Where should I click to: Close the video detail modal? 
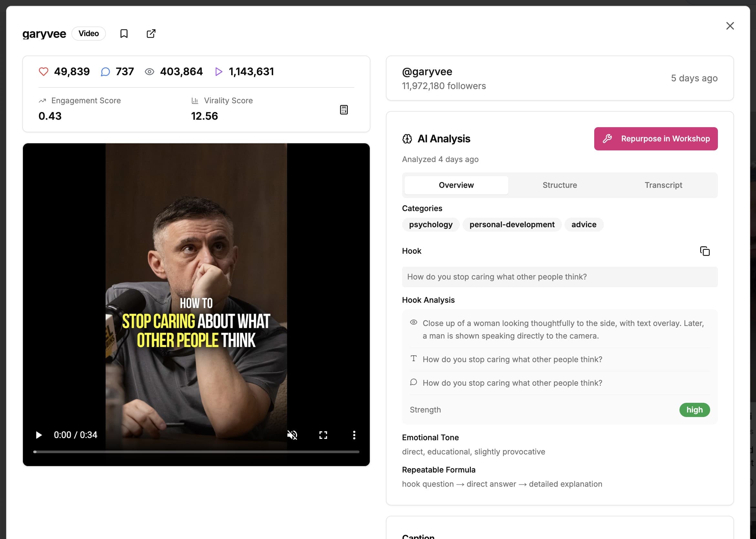730,26
